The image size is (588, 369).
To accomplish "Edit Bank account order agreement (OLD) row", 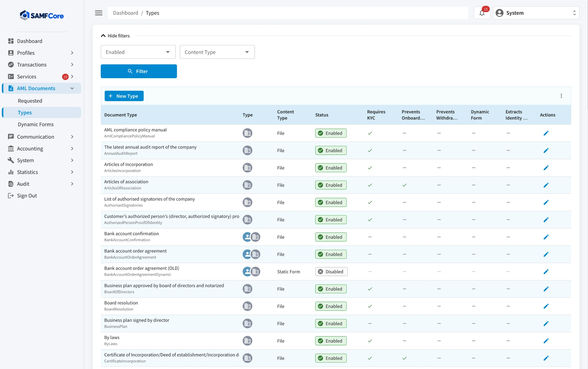I will click(x=546, y=272).
